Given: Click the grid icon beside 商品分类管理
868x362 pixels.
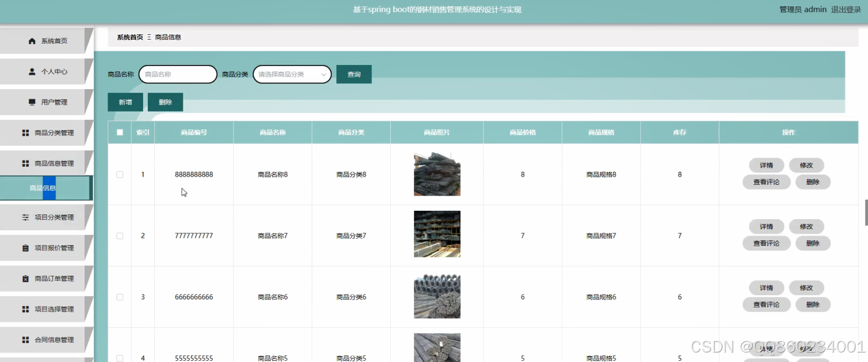Looking at the screenshot, I should click(x=25, y=133).
